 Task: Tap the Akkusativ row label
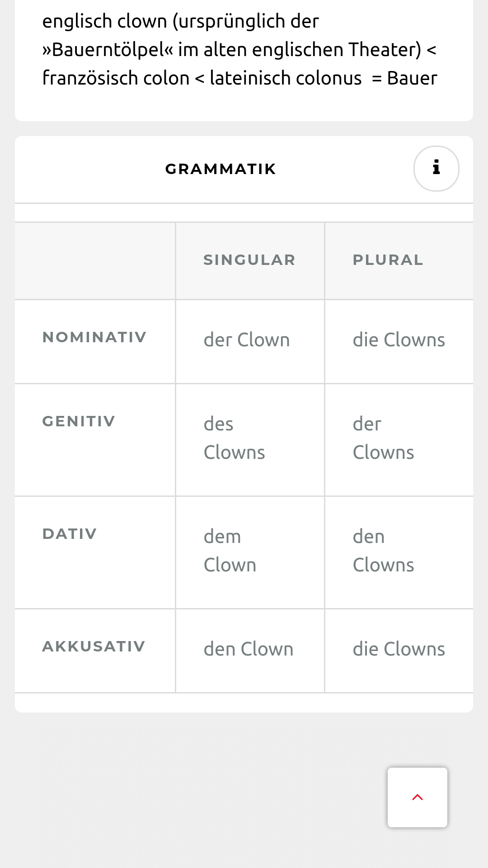coord(94,646)
